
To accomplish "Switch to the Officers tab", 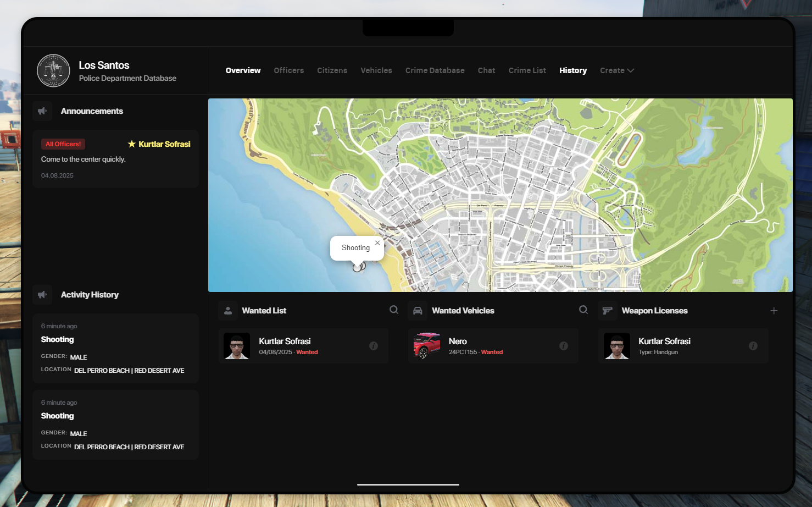I will coord(288,70).
